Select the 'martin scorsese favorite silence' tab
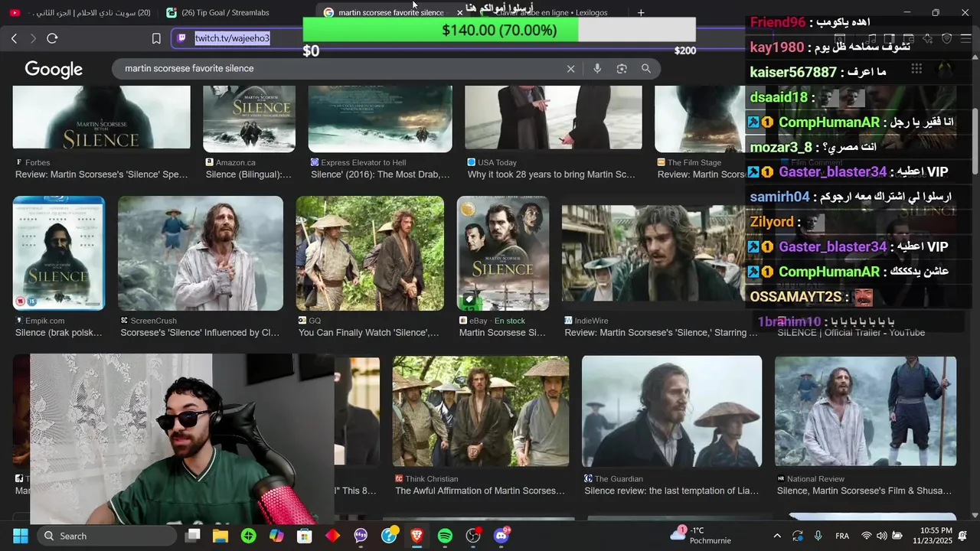Image resolution: width=980 pixels, height=551 pixels. [390, 12]
